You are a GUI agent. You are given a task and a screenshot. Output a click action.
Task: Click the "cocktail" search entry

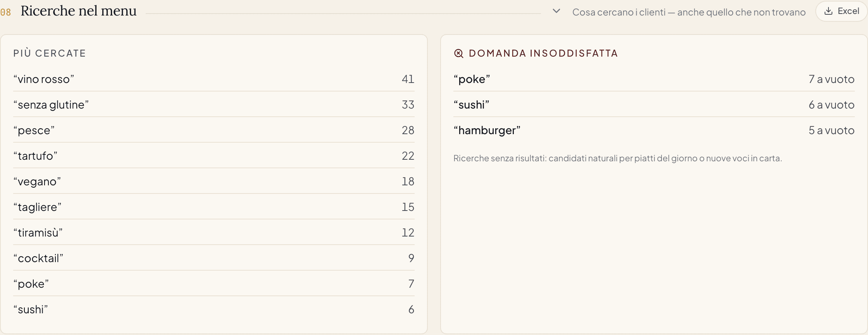coord(38,258)
